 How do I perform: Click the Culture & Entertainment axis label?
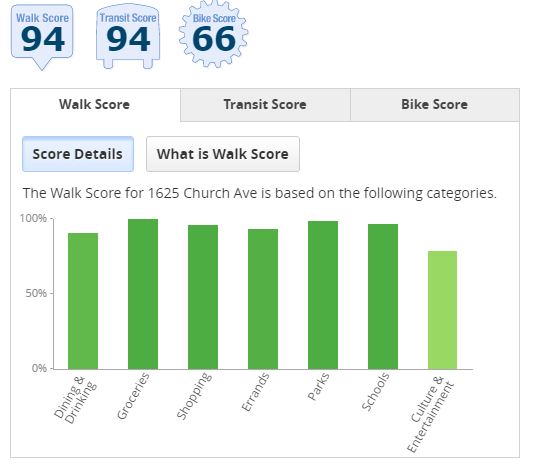430,413
